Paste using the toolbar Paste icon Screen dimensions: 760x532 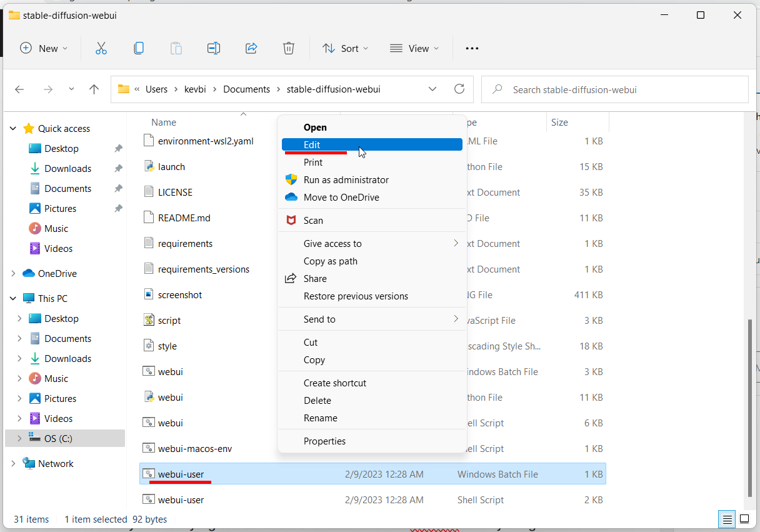pos(176,48)
